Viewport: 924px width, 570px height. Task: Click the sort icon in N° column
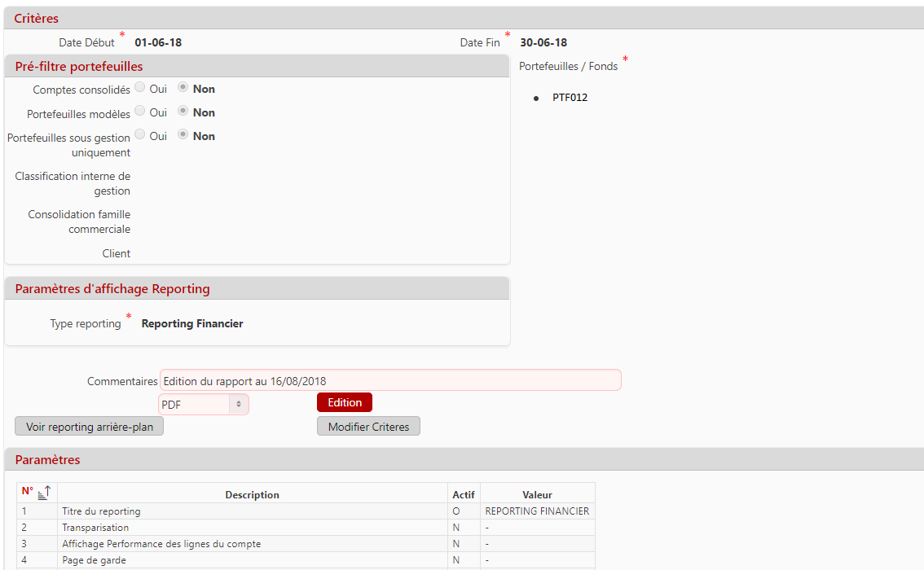[x=44, y=493]
